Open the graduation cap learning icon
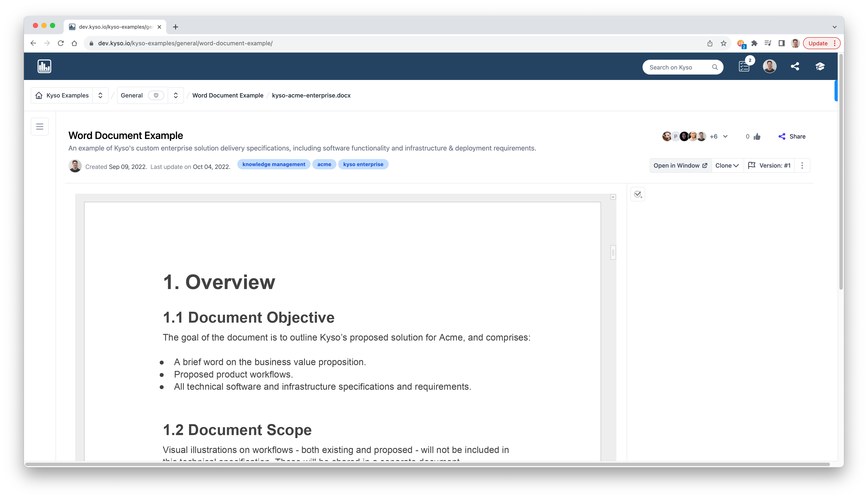868x499 pixels. pos(820,66)
